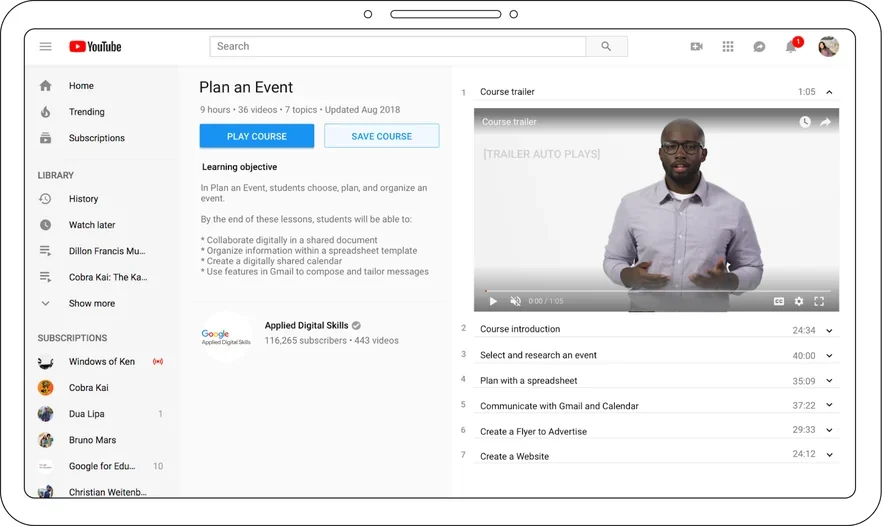Play the course trailer video

(493, 301)
